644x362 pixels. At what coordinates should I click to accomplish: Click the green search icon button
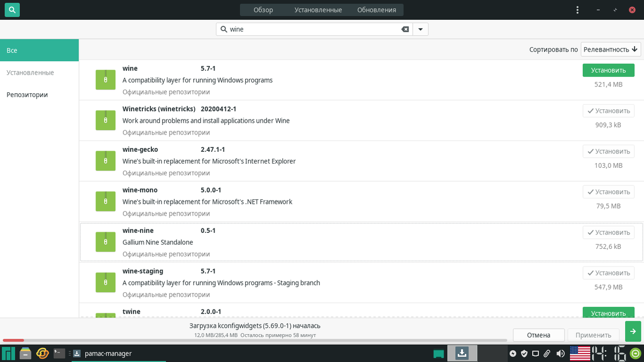coord(12,10)
